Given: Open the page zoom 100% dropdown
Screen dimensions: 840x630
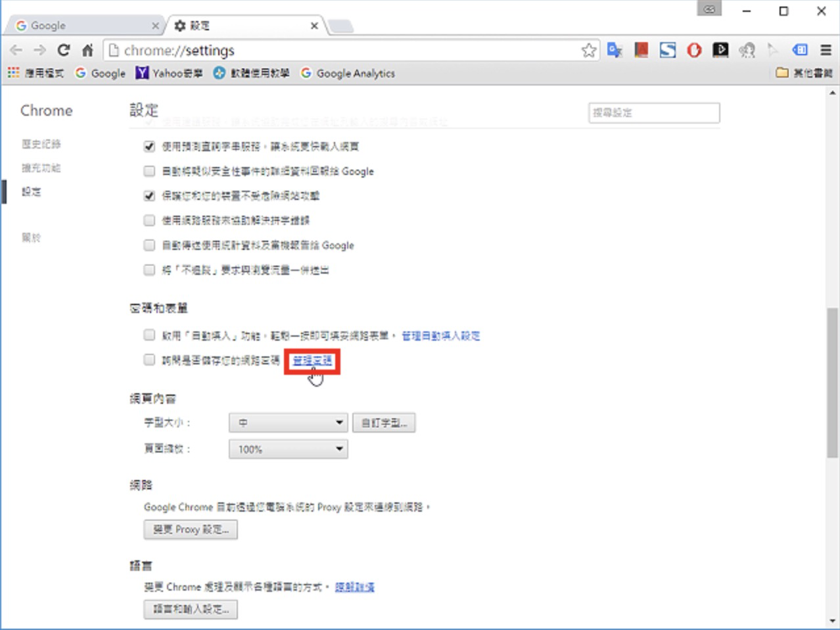Looking at the screenshot, I should 288,449.
